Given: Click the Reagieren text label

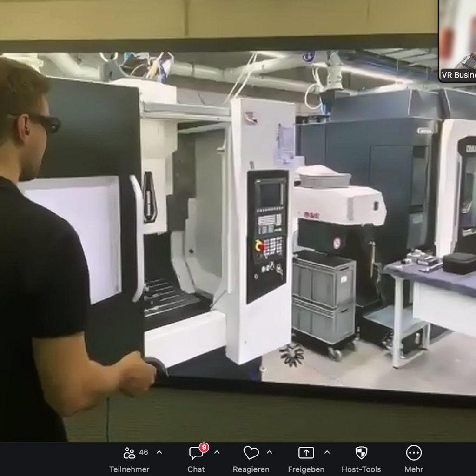Looking at the screenshot, I should (251, 469).
